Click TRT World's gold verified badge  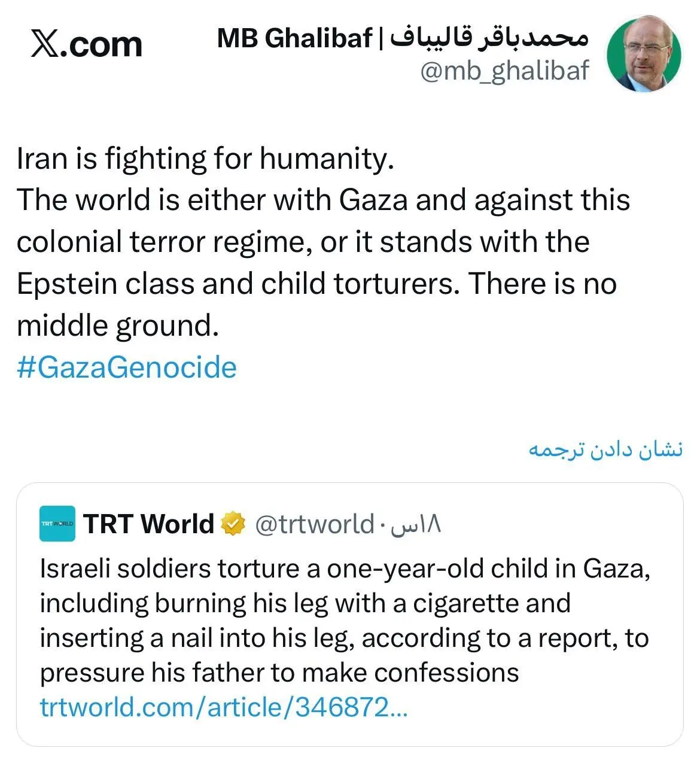(x=233, y=524)
